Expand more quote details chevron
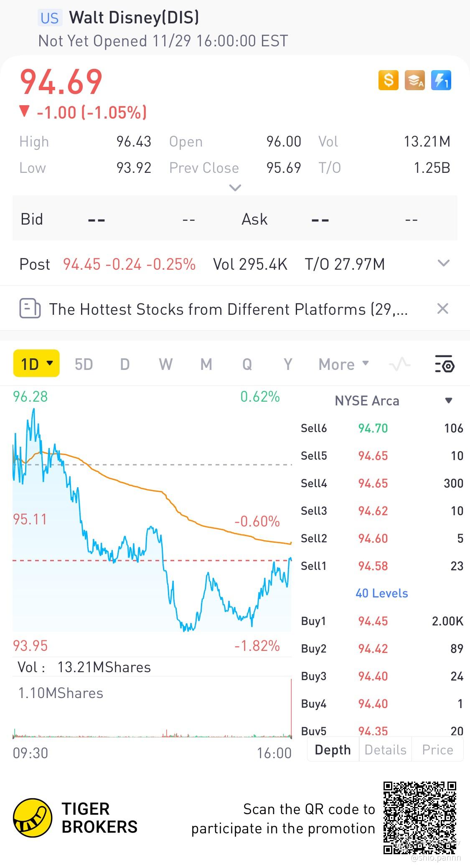Image resolution: width=470 pixels, height=868 pixels. tap(235, 188)
